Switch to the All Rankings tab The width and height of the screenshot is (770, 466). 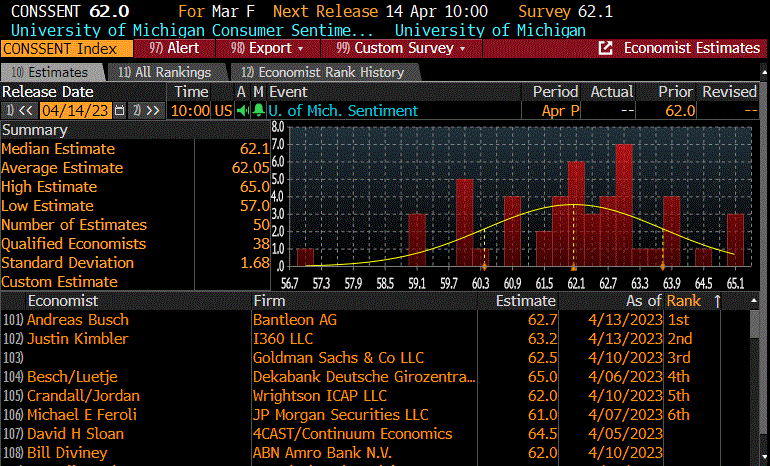coord(165,73)
